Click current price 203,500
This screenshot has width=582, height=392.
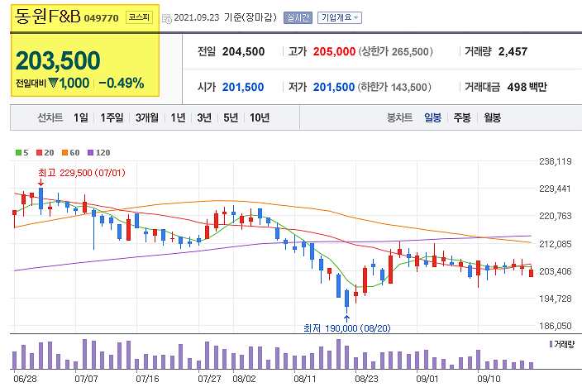58,60
